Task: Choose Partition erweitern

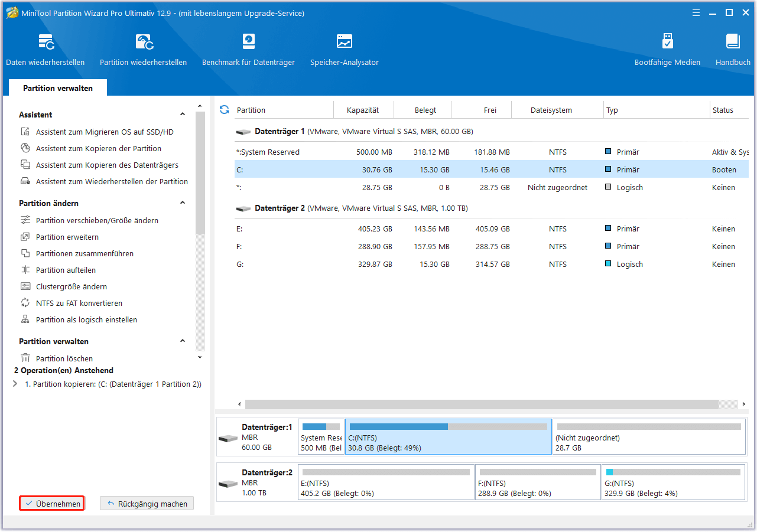Action: [67, 237]
